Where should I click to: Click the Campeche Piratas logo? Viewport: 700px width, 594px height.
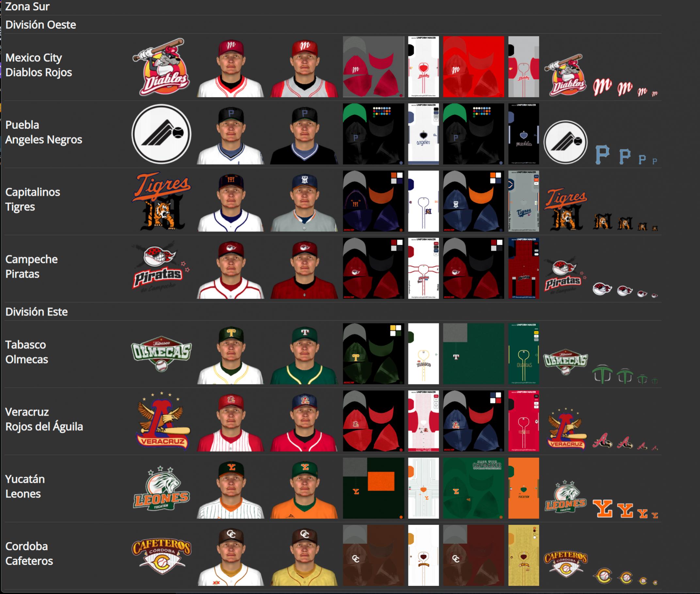[161, 267]
